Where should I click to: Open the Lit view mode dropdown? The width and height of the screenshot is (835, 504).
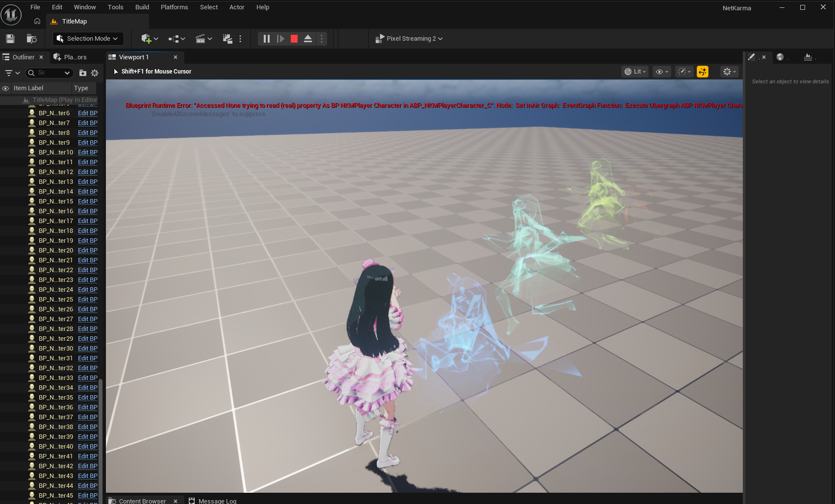tap(635, 72)
